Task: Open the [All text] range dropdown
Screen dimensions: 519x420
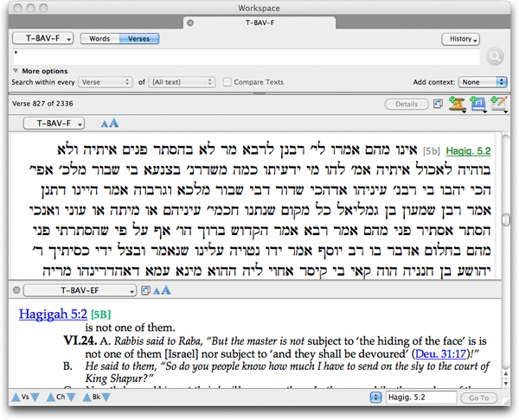Action: click(x=182, y=82)
